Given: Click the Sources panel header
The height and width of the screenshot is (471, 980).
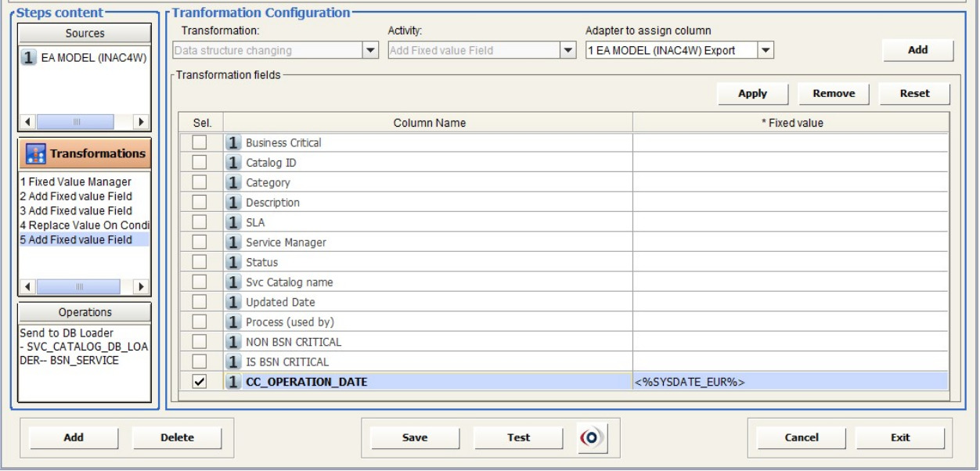Looking at the screenshot, I should [x=85, y=34].
